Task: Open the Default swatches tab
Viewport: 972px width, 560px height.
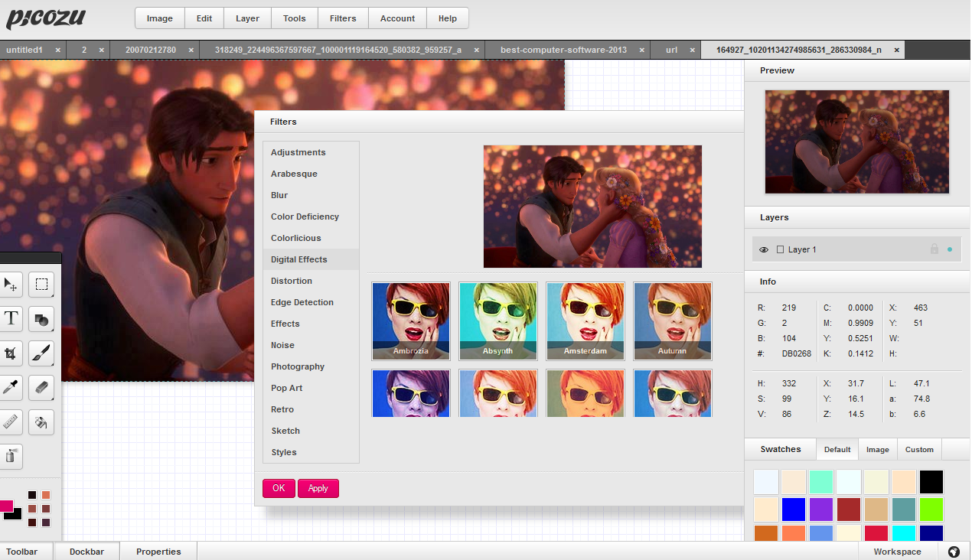Action: pyautogui.click(x=837, y=449)
